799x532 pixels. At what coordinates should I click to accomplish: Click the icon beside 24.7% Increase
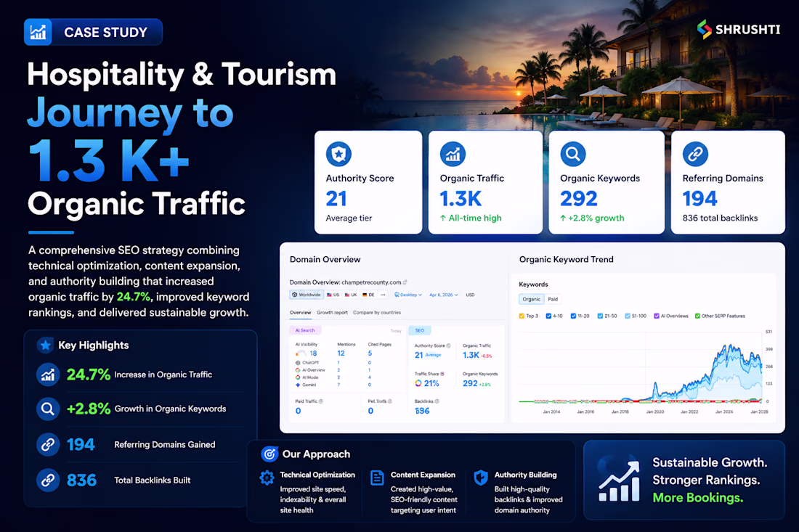48,375
